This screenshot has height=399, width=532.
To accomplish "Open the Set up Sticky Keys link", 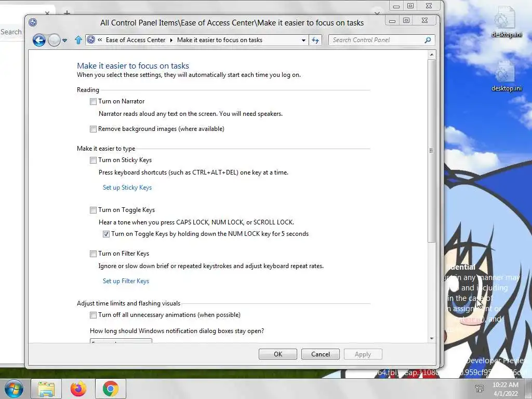I will click(127, 188).
